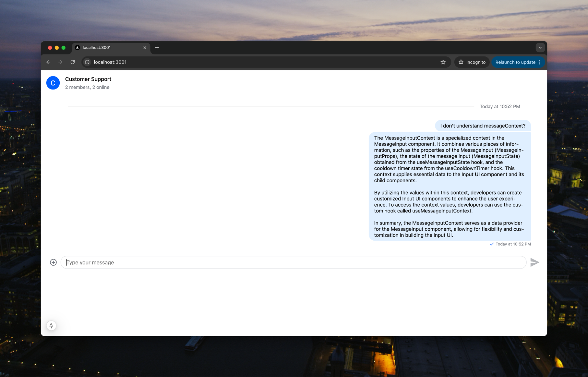Click the Customer Support channel title

point(88,79)
